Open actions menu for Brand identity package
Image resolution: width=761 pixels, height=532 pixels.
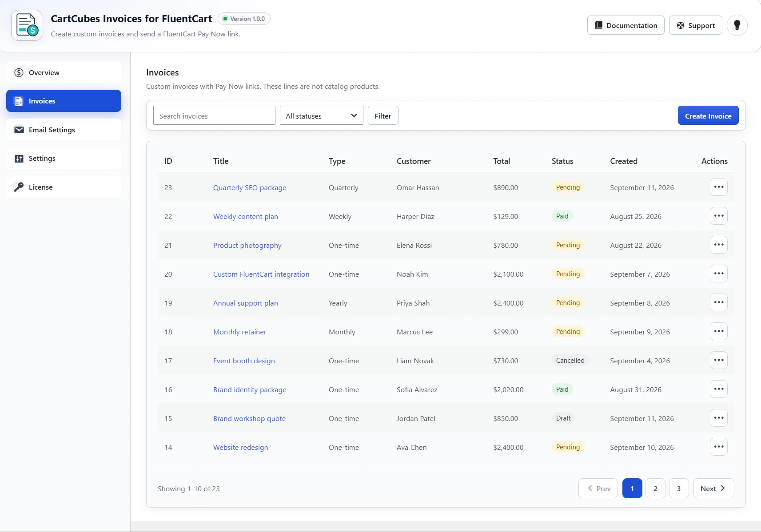point(718,389)
